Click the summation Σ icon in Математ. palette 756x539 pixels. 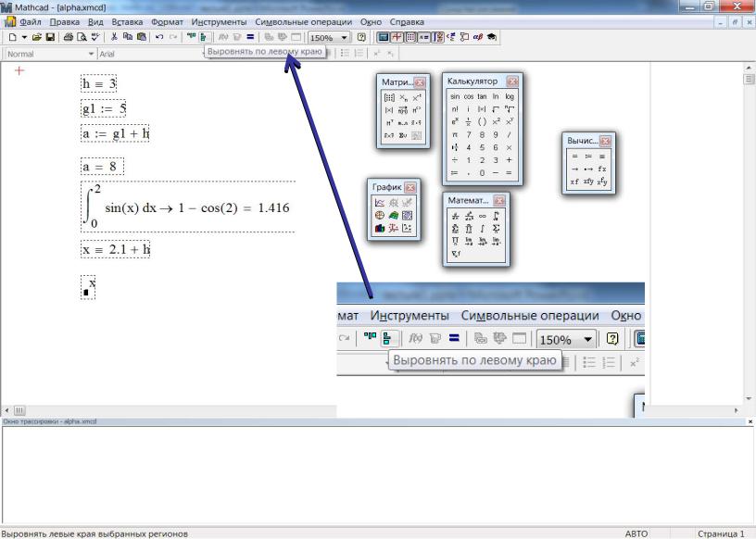(497, 229)
